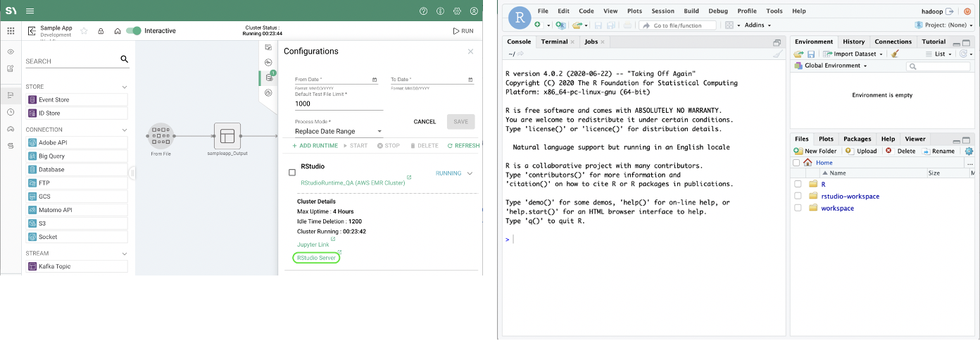Collapse the CONNECTION section
Screen dimensions: 980x341
tap(125, 130)
